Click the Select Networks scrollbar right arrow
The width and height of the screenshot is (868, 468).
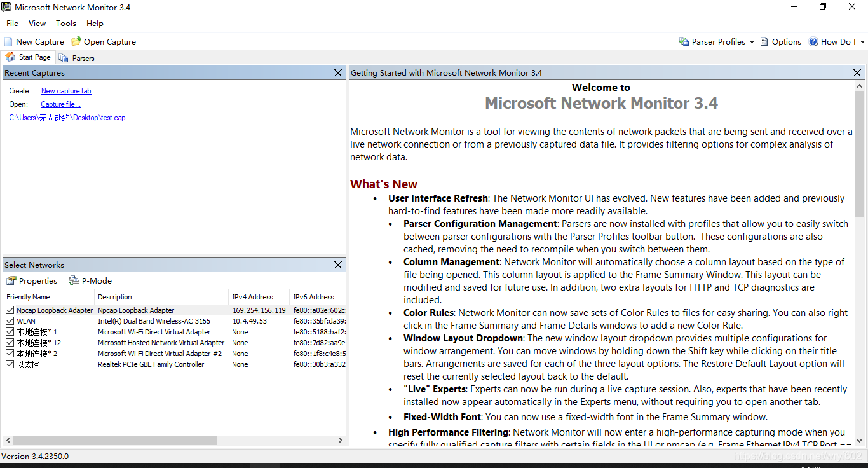coord(341,440)
